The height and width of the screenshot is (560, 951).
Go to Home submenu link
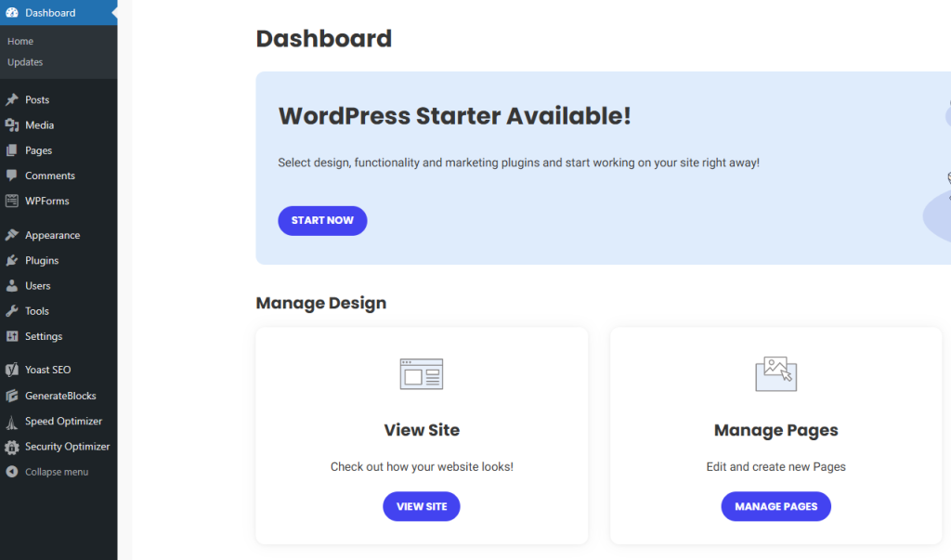coord(20,41)
